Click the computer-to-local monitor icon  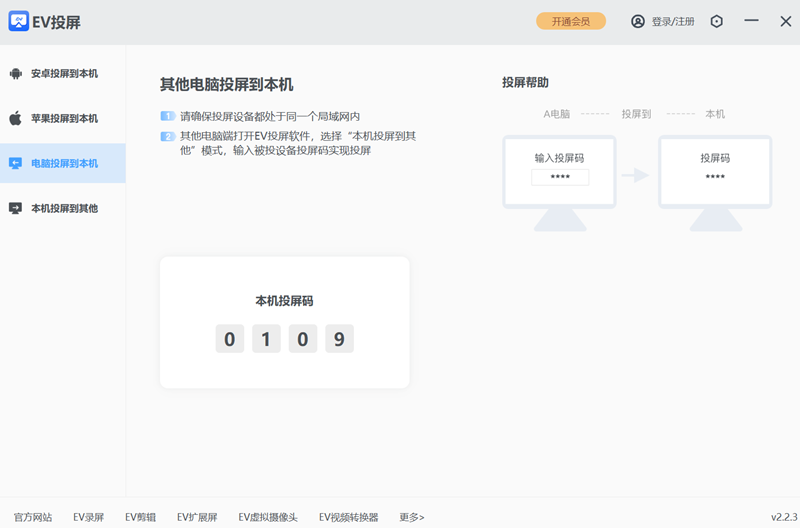(x=15, y=163)
